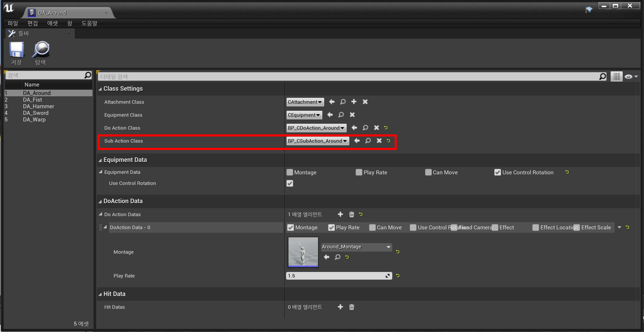Use selected asset for Sub Action Class
Image resolution: width=644 pixels, height=332 pixels.
pyautogui.click(x=357, y=141)
